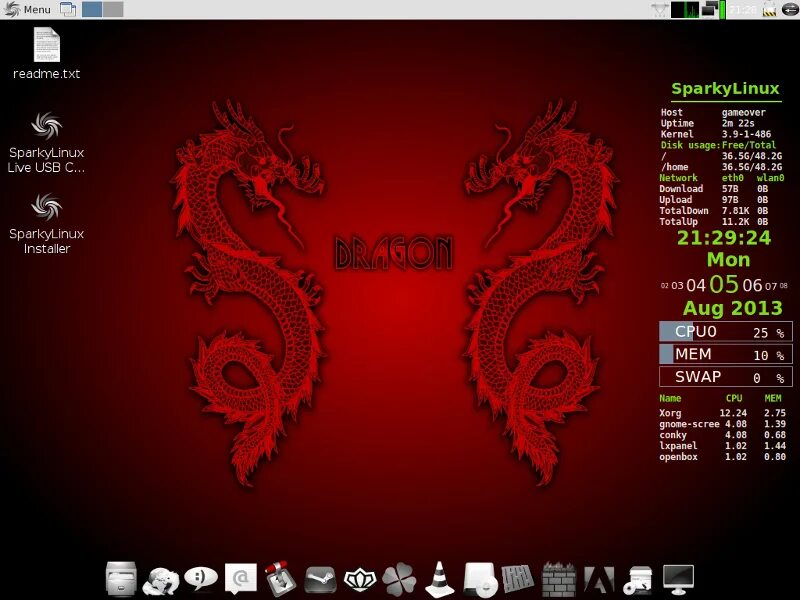Switch to the first blue workspace
Screen dimensions: 800x600
point(92,9)
